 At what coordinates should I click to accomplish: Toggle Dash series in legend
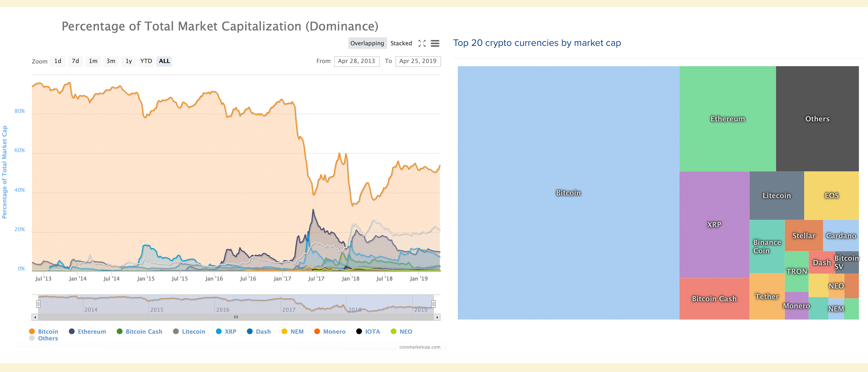259,331
